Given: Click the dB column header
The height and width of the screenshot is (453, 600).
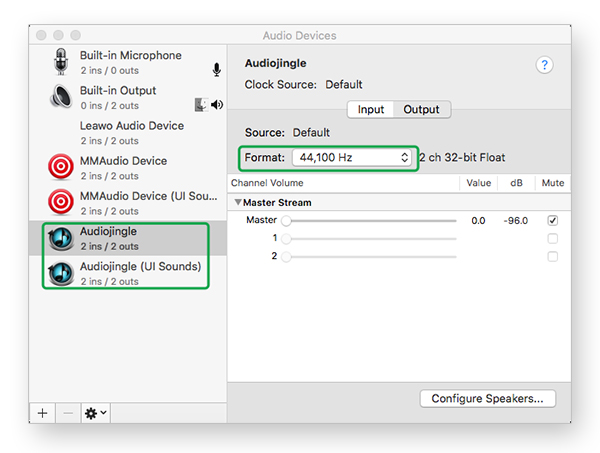Looking at the screenshot, I should (516, 183).
